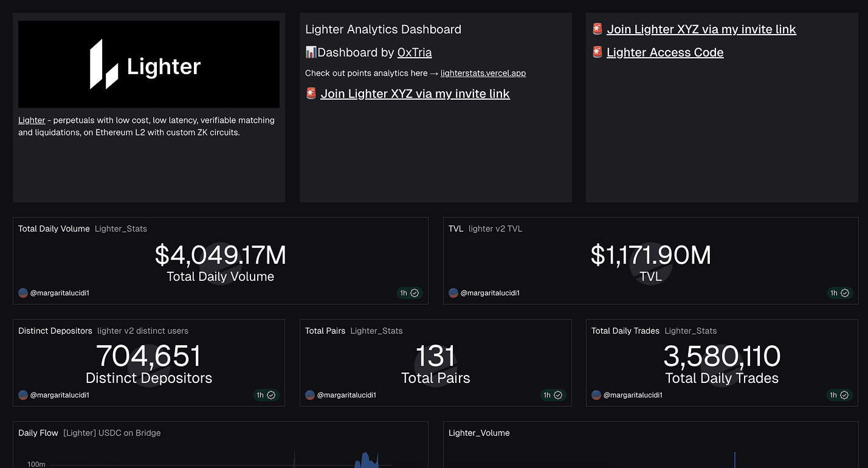The image size is (868, 468).
Task: Click the avatar icon on the TVL card
Action: (x=453, y=293)
